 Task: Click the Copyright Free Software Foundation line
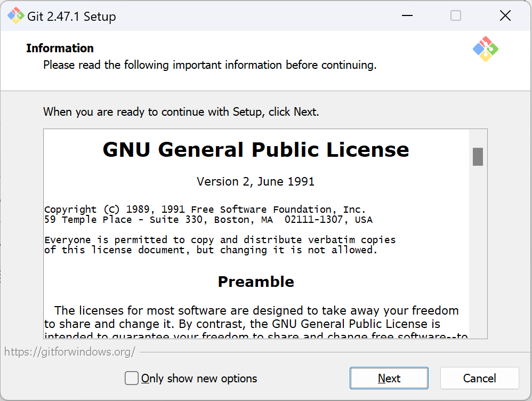pyautogui.click(x=205, y=210)
